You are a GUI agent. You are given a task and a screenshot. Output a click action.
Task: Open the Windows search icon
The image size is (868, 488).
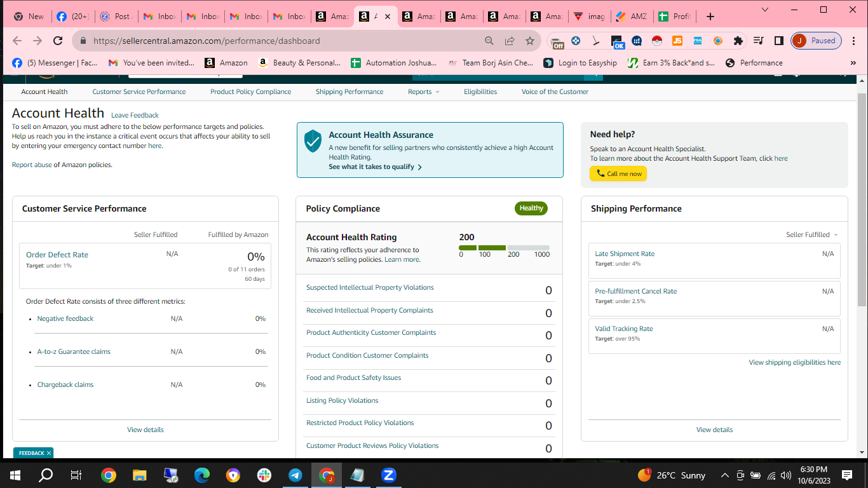point(46,475)
